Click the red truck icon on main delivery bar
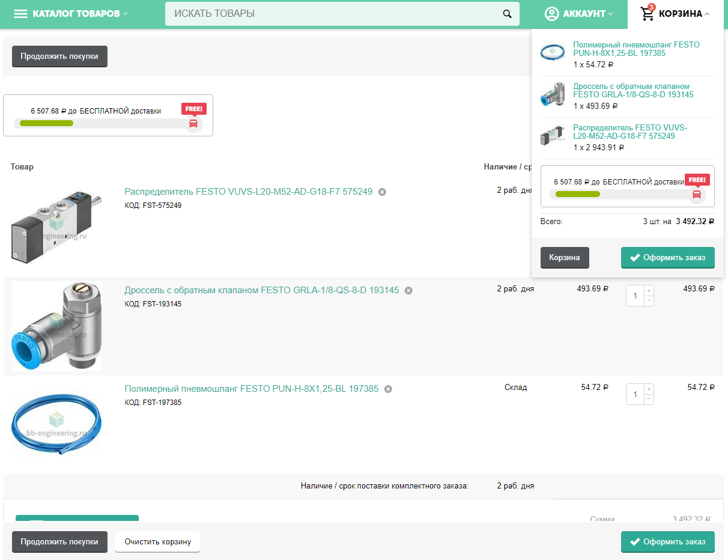The width and height of the screenshot is (728, 560). click(x=193, y=123)
